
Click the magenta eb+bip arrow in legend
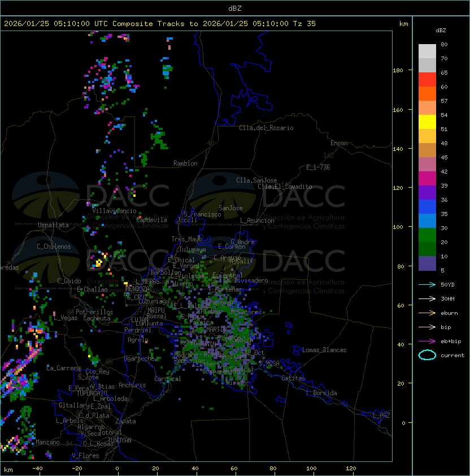click(427, 341)
